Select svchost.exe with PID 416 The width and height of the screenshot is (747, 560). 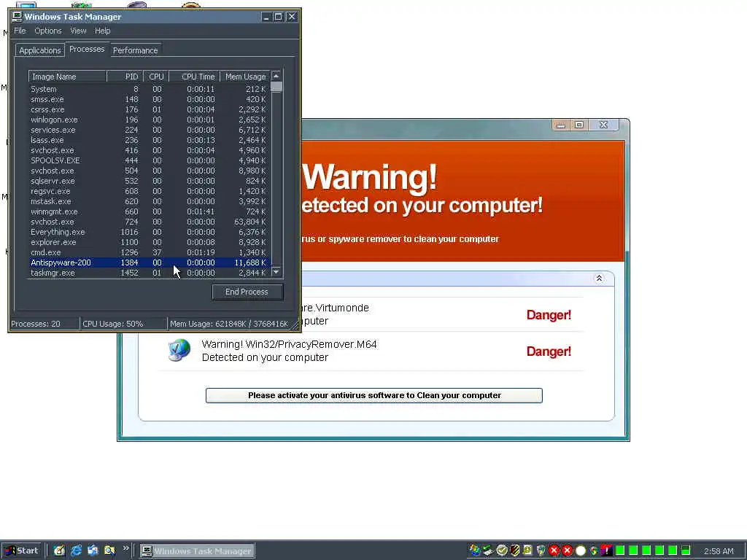click(149, 150)
